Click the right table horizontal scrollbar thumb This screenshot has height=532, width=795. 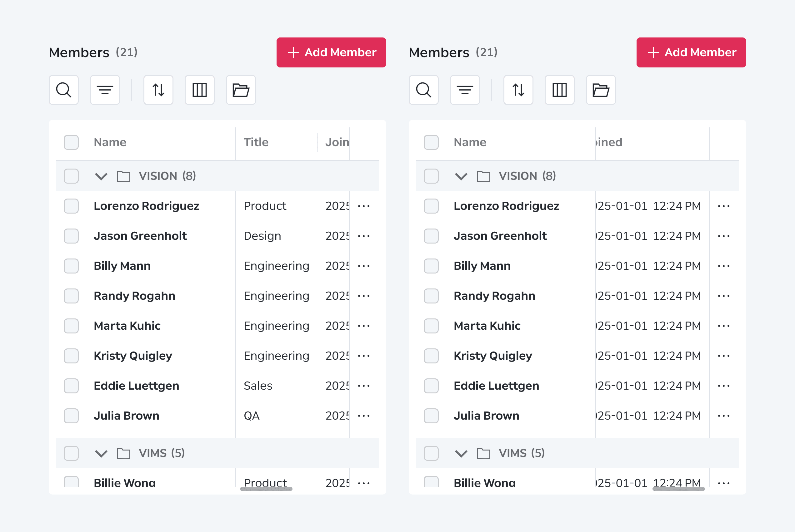(678, 489)
